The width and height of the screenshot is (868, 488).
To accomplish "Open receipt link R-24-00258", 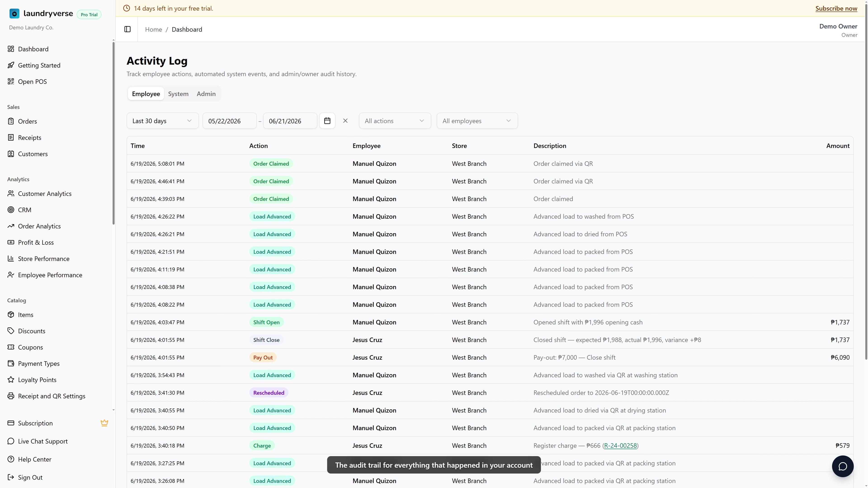I will (x=620, y=445).
